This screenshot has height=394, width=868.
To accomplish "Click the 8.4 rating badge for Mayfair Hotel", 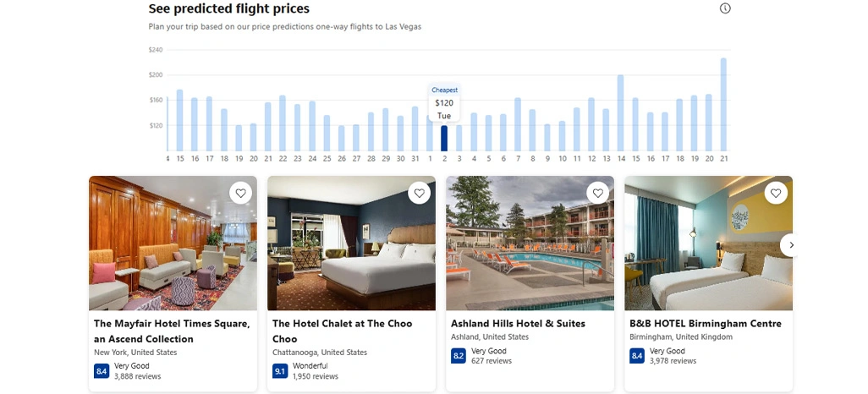I will pos(102,370).
